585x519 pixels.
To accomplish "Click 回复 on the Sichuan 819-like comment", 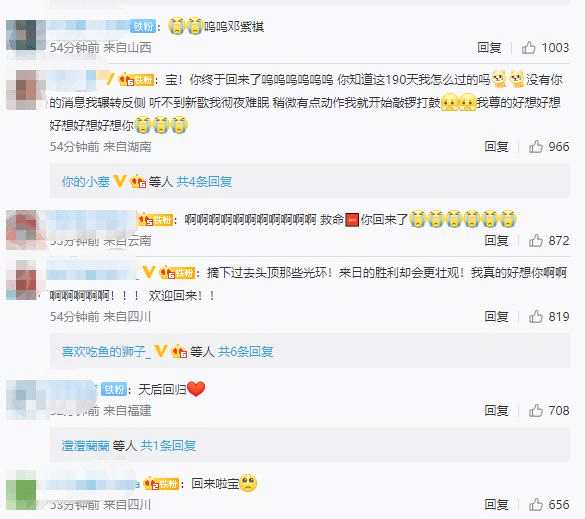I will point(496,316).
